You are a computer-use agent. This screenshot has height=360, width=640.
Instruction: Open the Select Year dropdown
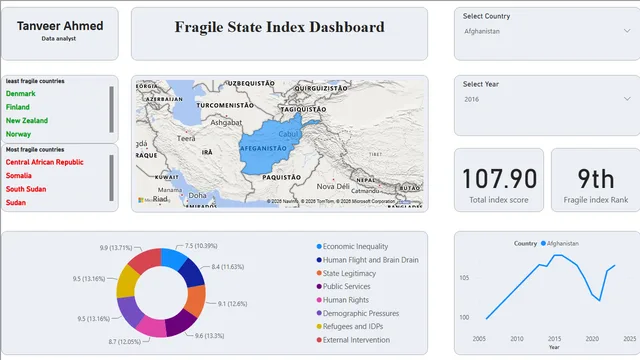point(547,99)
